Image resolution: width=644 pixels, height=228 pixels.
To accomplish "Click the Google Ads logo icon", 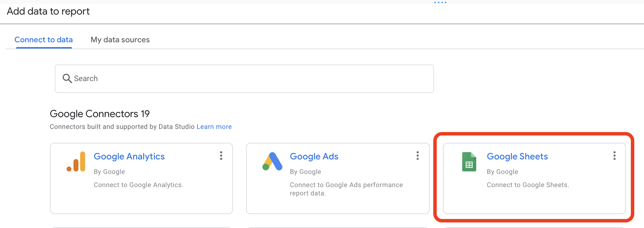I will 272,161.
